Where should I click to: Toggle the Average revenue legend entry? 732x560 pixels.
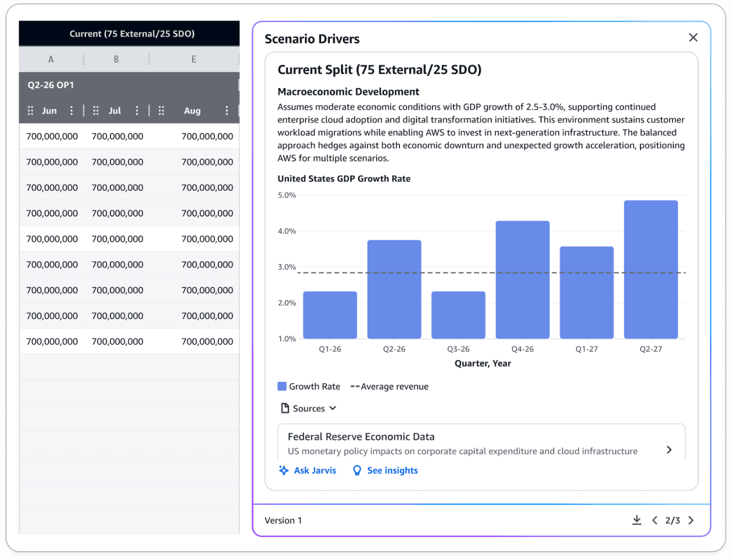[x=389, y=386]
